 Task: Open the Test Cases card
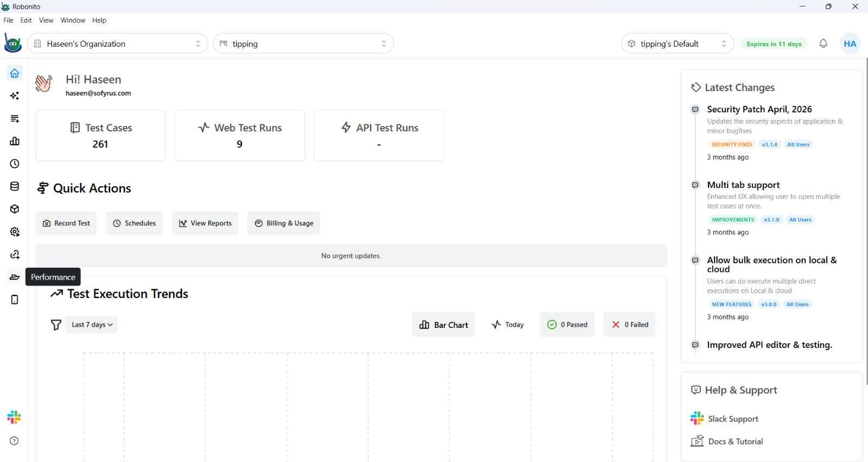click(100, 136)
